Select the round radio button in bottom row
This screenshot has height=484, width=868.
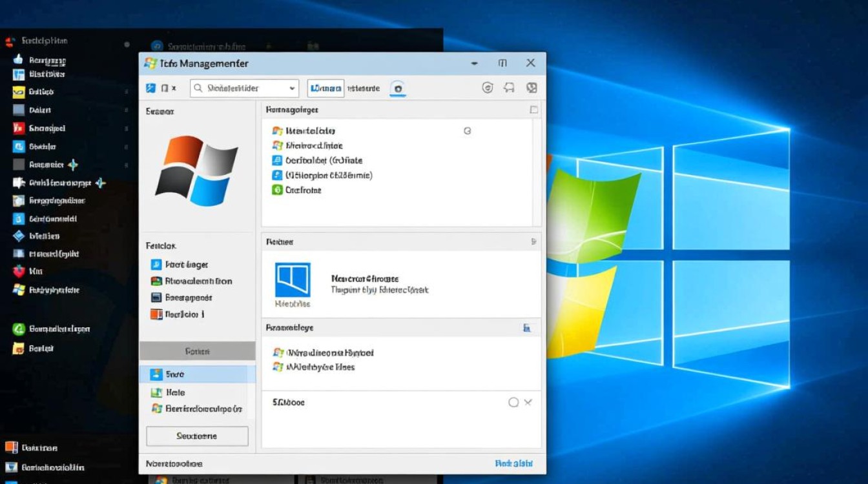[513, 402]
